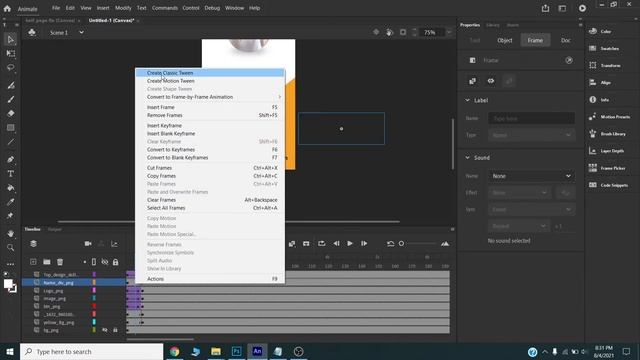640x360 pixels.
Task: Click the timeline zoom slider
Action: [x=418, y=244]
